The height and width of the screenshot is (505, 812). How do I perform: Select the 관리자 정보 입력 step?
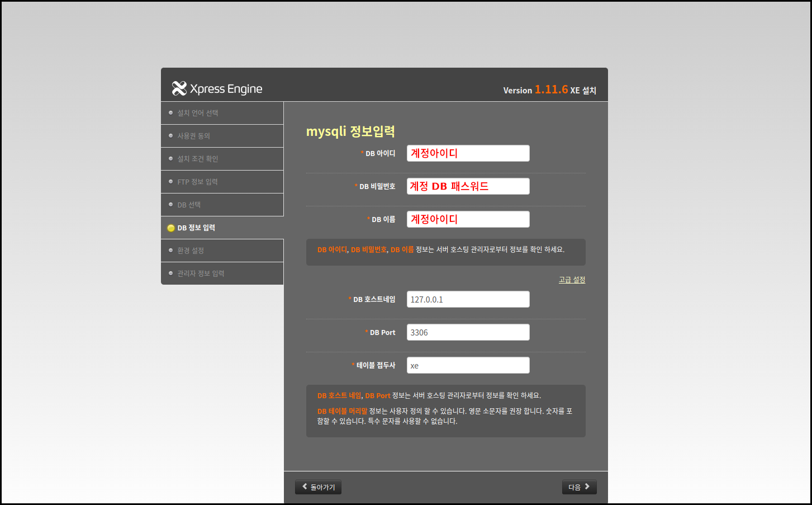(222, 273)
